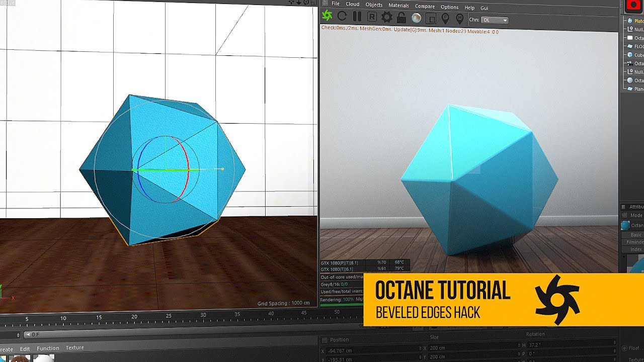Image resolution: width=644 pixels, height=362 pixels.
Task: Open the Compare menu
Action: (x=425, y=6)
